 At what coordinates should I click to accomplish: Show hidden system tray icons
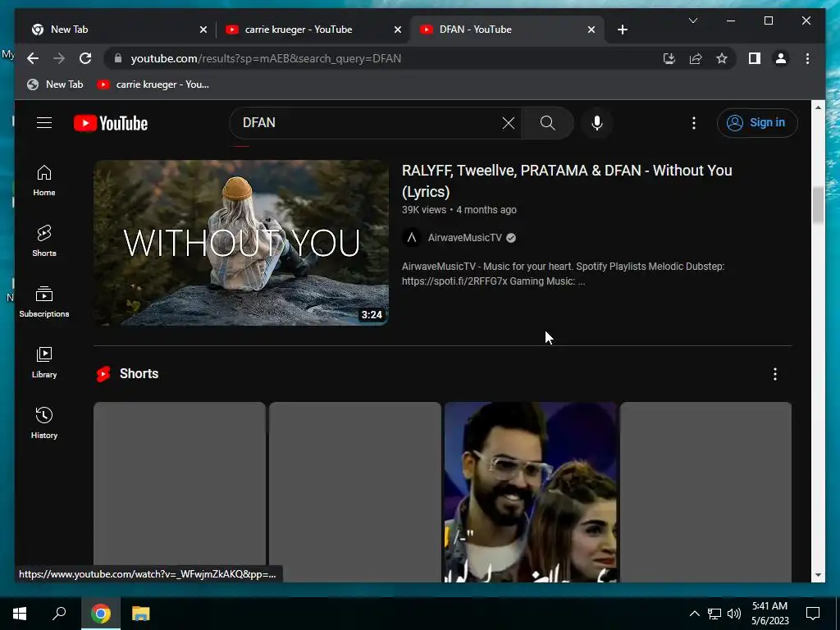coord(694,614)
